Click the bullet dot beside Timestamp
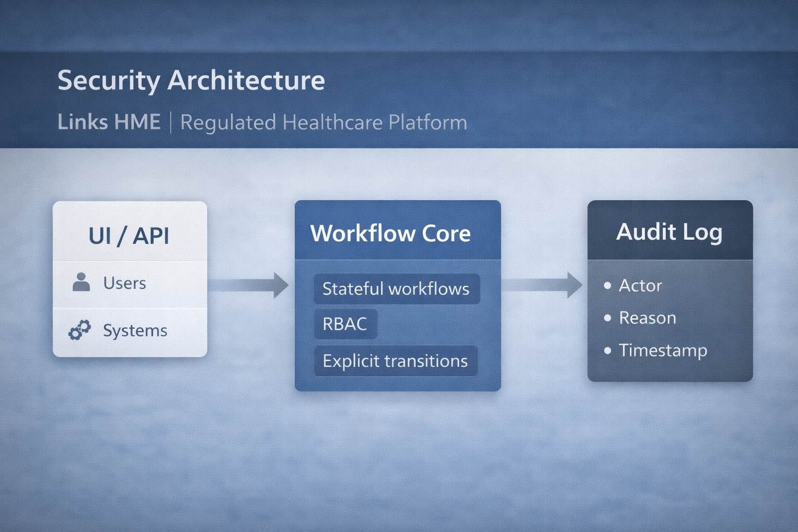Image resolution: width=798 pixels, height=532 pixels. 607,351
